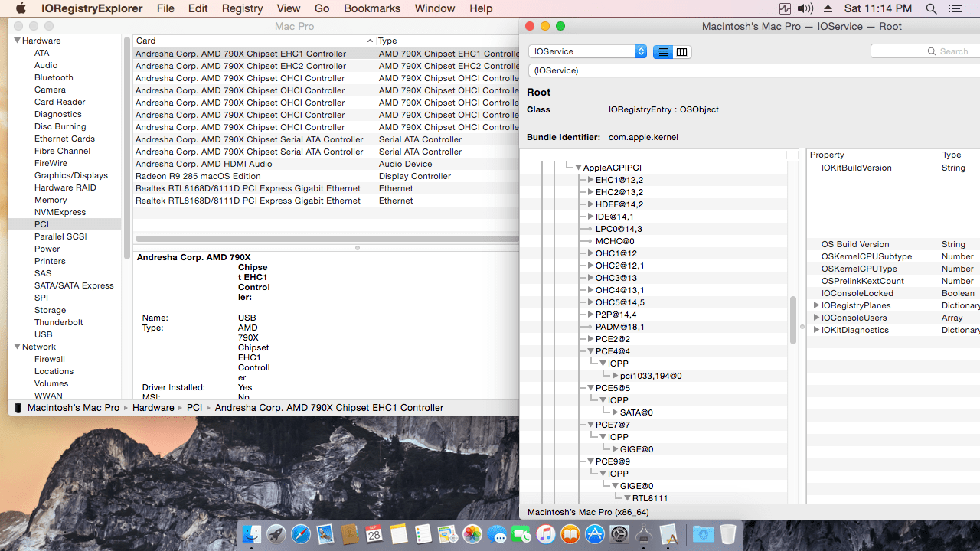Click the PCI card list horizontal scrollbar
980x551 pixels.
[327, 239]
